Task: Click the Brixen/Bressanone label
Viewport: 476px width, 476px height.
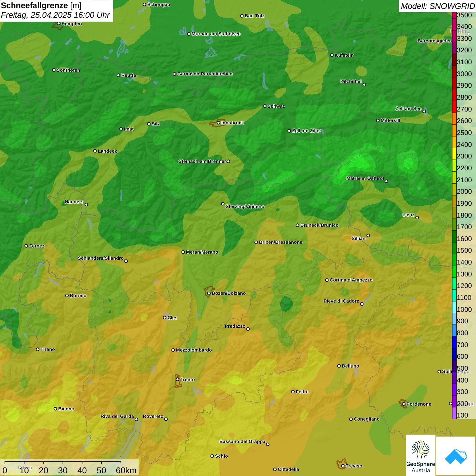Action: coord(281,242)
